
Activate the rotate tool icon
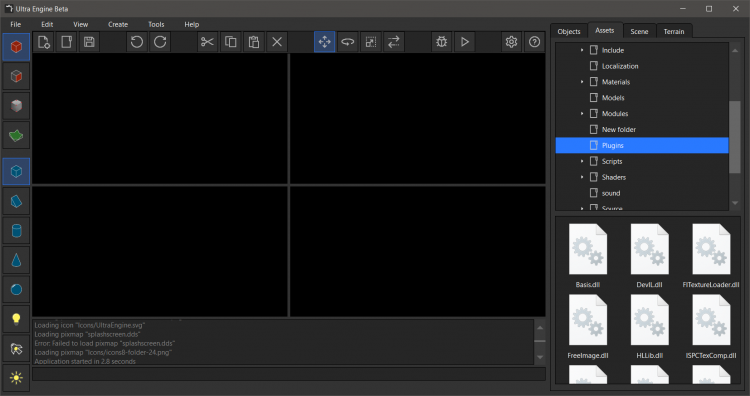click(x=348, y=42)
